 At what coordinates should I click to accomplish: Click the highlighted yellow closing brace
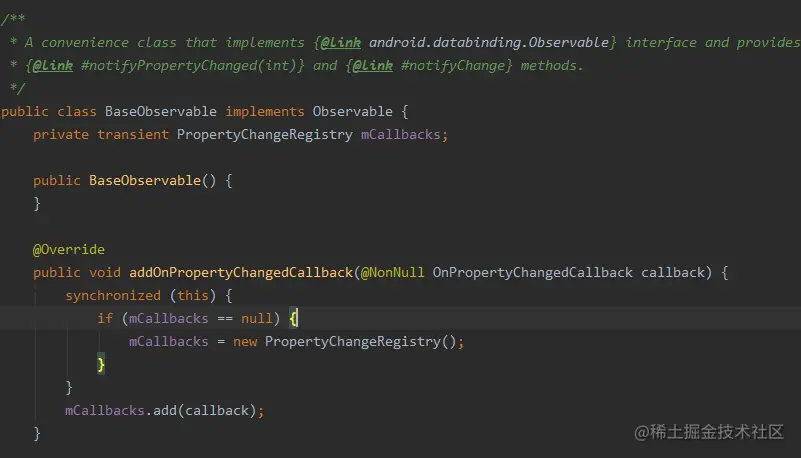101,364
